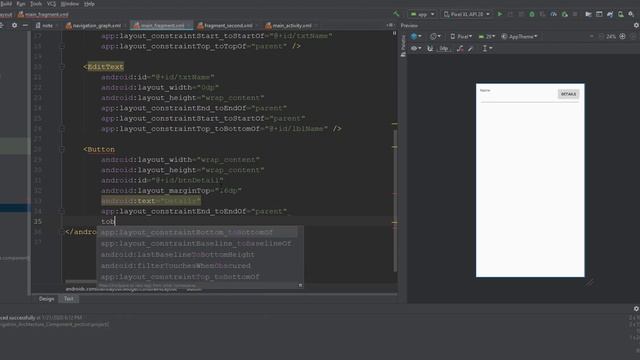
Task: Click the Profile app icon in the toolbar
Action: 553,14
